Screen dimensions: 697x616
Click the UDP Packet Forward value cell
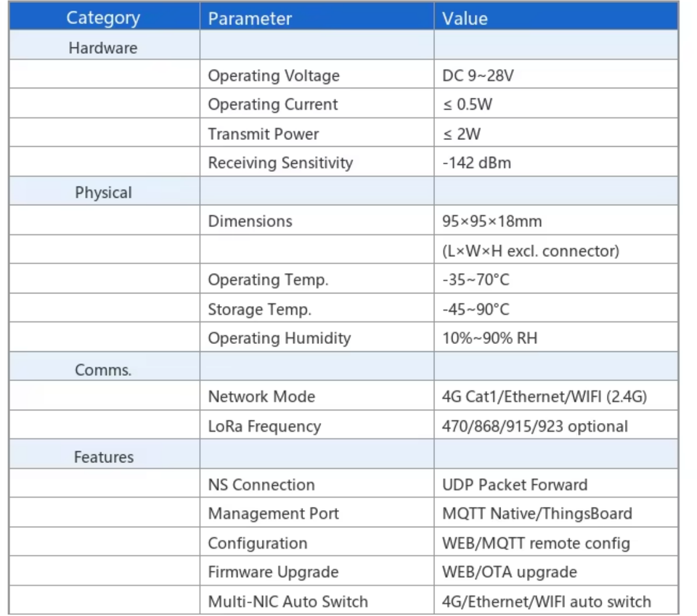point(556,483)
